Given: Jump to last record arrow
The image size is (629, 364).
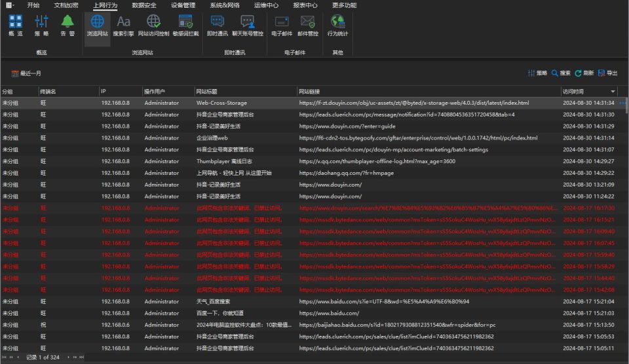Looking at the screenshot, I should pos(81,357).
